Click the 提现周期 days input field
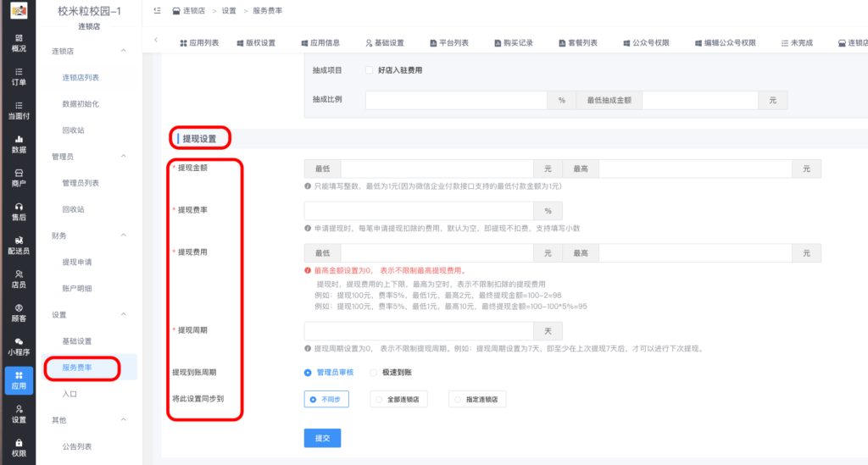The height and width of the screenshot is (465, 868). click(419, 331)
